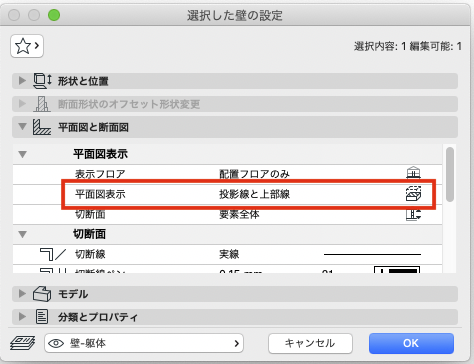Click the 投影線と上部線 value
The image size is (474, 364).
(x=254, y=194)
